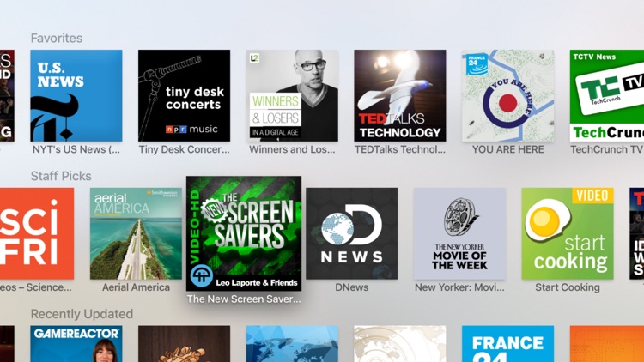
Task: Open the blue world map tile in Recently Updated
Action: click(292, 344)
